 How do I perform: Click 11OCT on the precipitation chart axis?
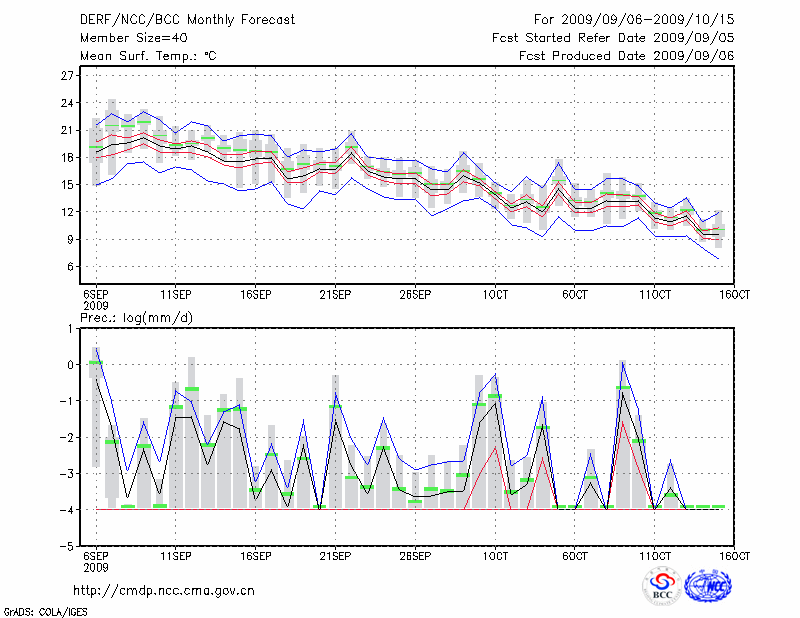click(654, 555)
